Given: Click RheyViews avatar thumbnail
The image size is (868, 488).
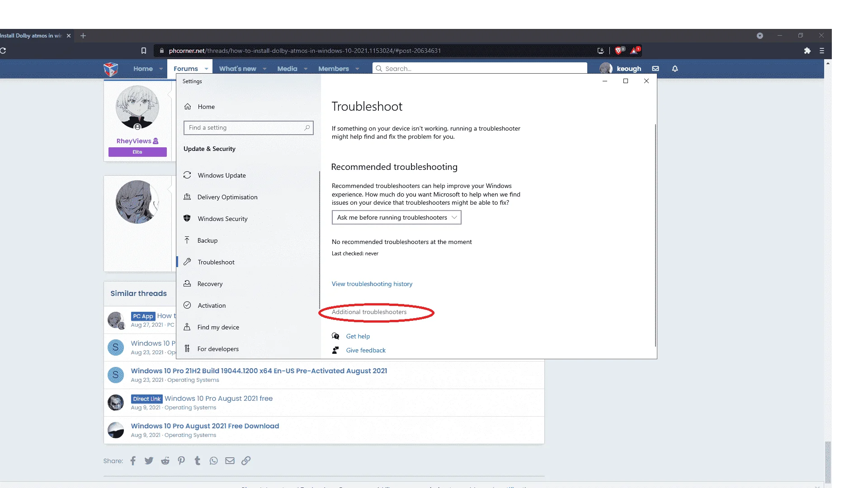Looking at the screenshot, I should coord(137,107).
